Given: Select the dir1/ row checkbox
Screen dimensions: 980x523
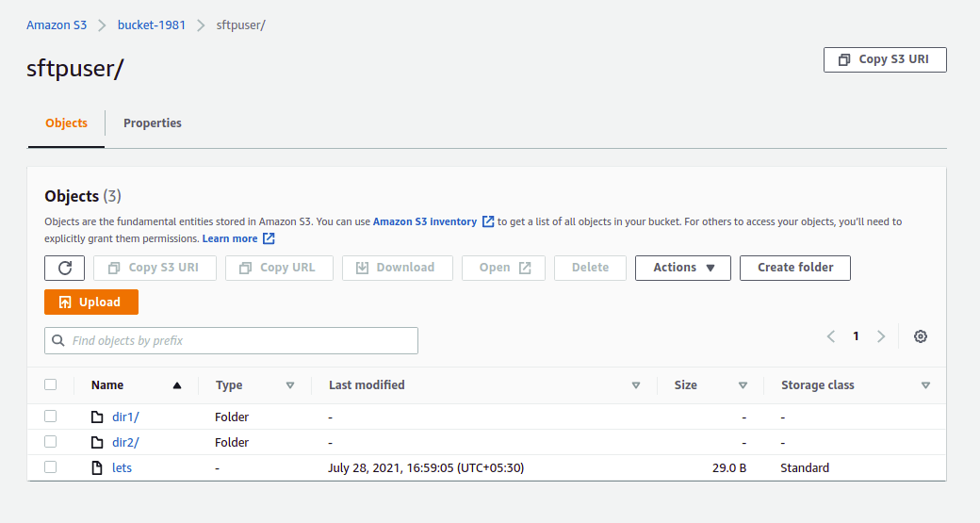Looking at the screenshot, I should click(x=51, y=417).
